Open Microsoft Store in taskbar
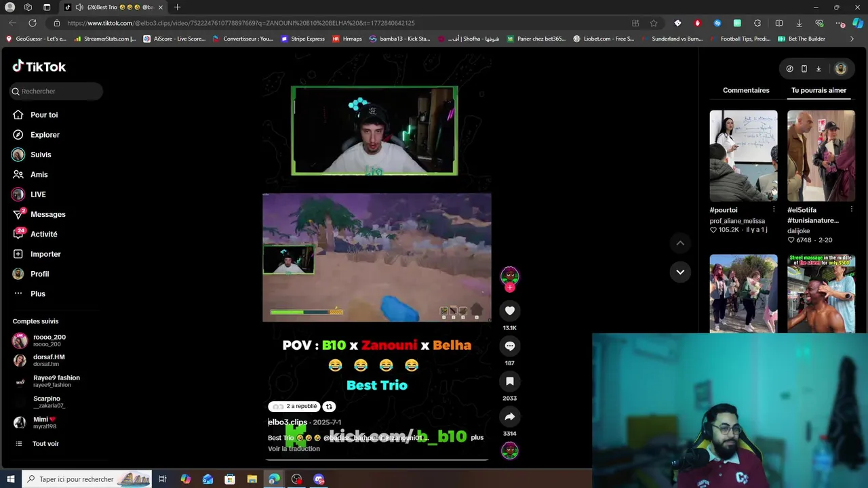Viewport: 868px width, 488px height. 230,479
